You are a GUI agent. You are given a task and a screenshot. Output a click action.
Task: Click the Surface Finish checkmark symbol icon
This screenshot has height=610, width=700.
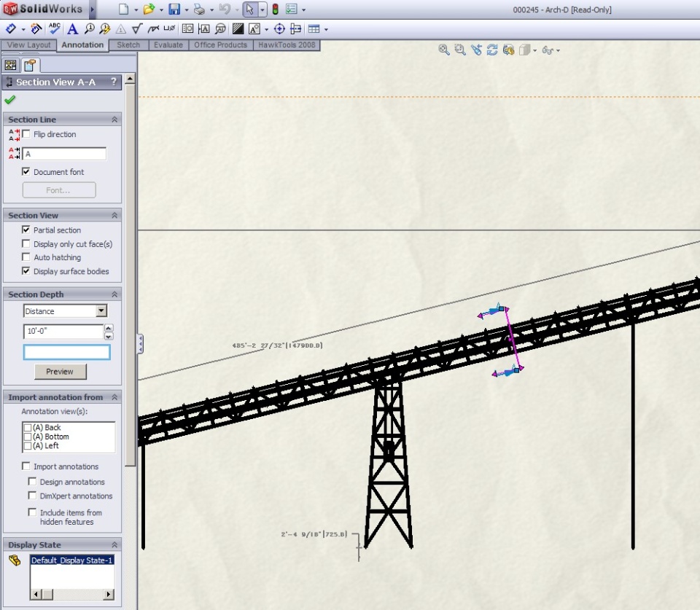click(136, 29)
